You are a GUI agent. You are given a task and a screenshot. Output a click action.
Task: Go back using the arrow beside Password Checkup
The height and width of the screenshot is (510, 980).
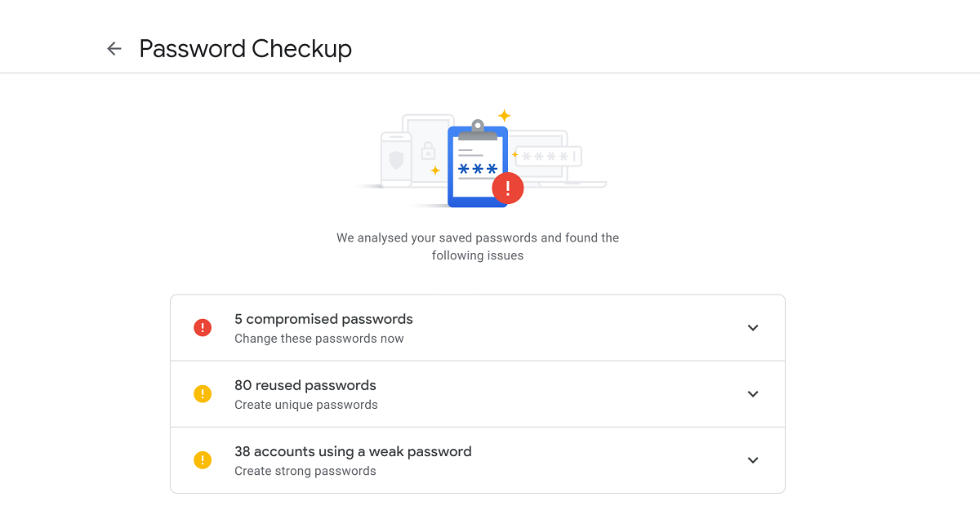click(114, 49)
